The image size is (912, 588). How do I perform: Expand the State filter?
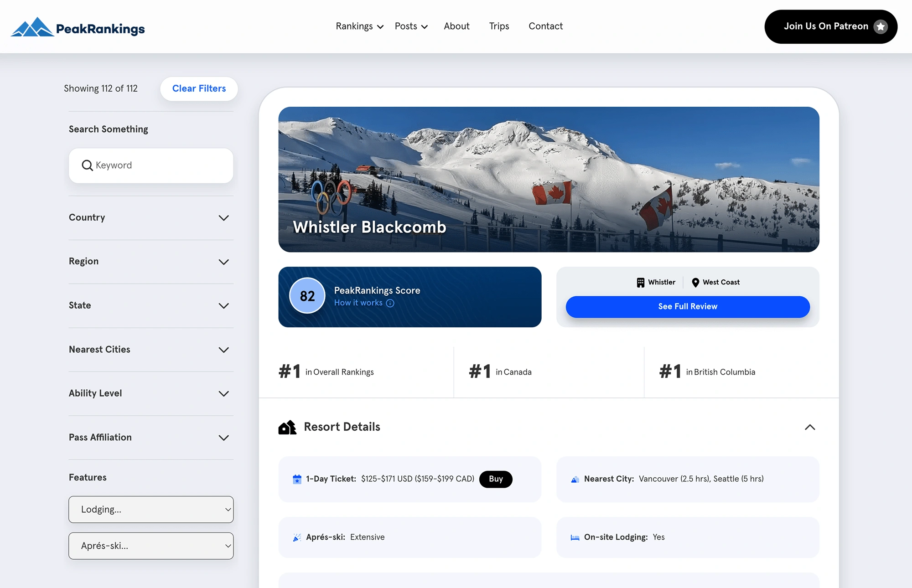pyautogui.click(x=151, y=305)
